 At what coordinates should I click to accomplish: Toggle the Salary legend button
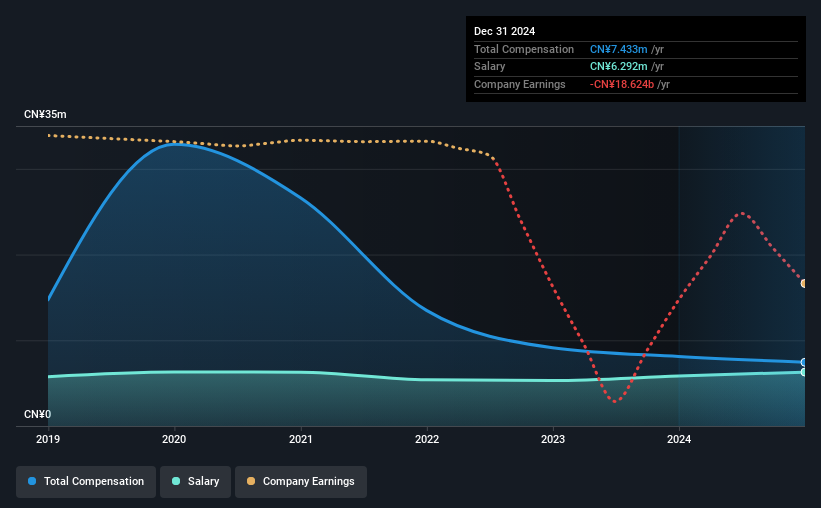pos(195,481)
